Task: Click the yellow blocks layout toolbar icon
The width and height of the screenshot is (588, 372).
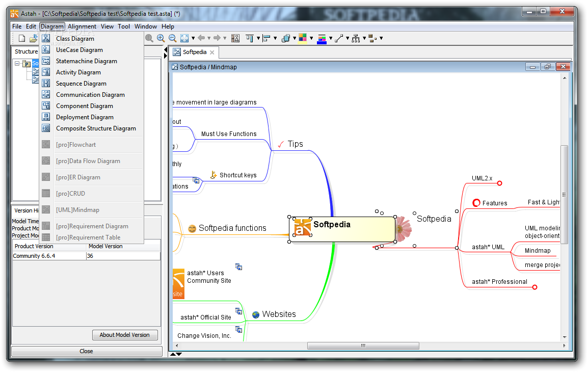Action: [x=372, y=38]
